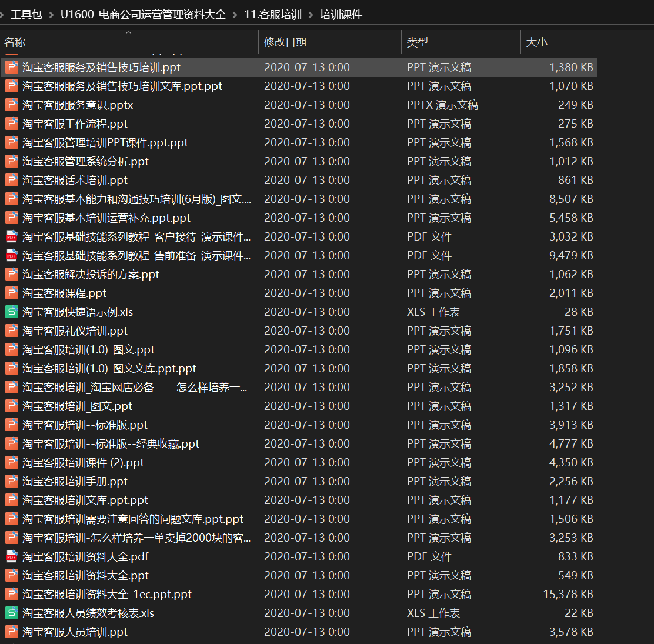Screen dimensions: 654x644
Task: Expand the breadcrumb chevron after 11.客服培训
Action: [311, 15]
